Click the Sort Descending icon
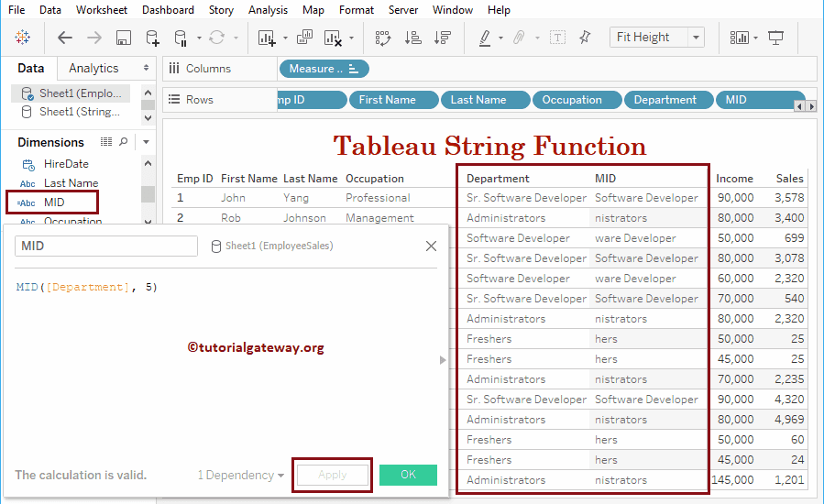The image size is (824, 504). (443, 38)
